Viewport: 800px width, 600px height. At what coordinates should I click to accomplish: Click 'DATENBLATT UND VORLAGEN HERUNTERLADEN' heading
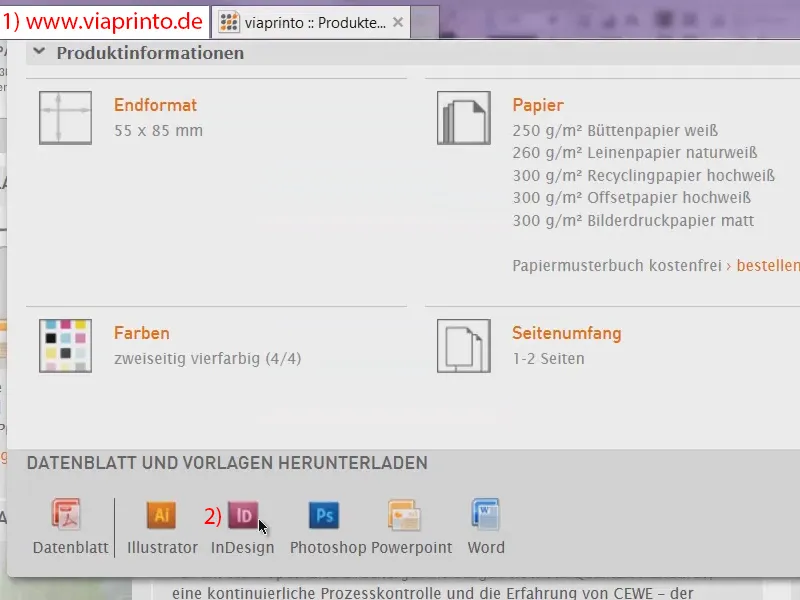click(227, 463)
